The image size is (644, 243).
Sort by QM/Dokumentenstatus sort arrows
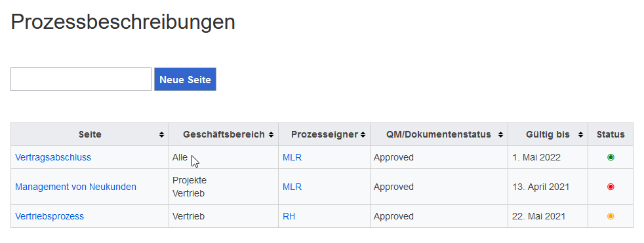pos(500,135)
